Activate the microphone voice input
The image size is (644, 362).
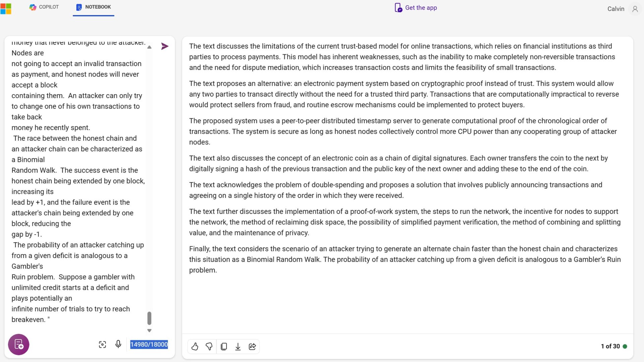(118, 344)
